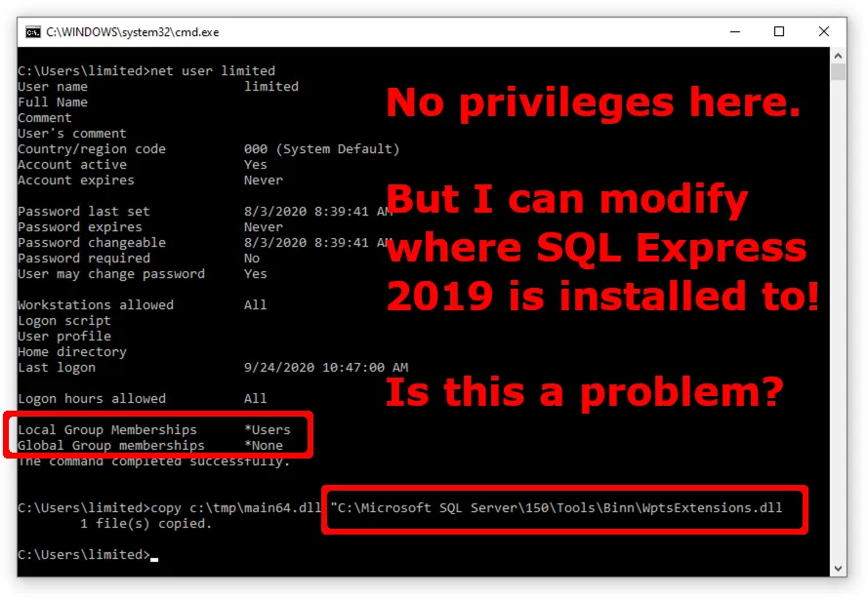This screenshot has height=599, width=868.
Task: Click the 'Password changeable' label
Action: 92,243
